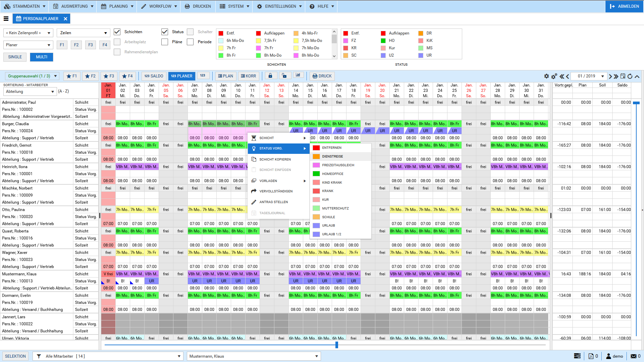Click the double gears advanced settings icon
Viewport: 644px width, 362px height.
[554, 76]
